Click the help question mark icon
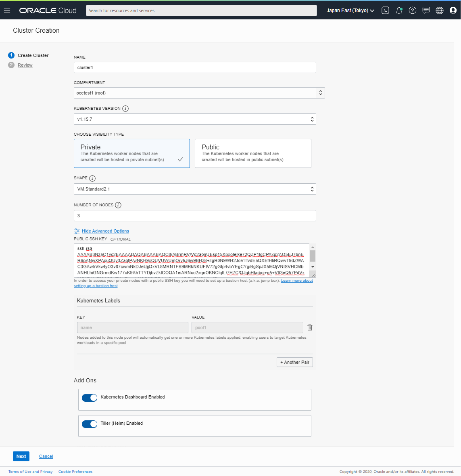461x476 pixels. tap(412, 10)
